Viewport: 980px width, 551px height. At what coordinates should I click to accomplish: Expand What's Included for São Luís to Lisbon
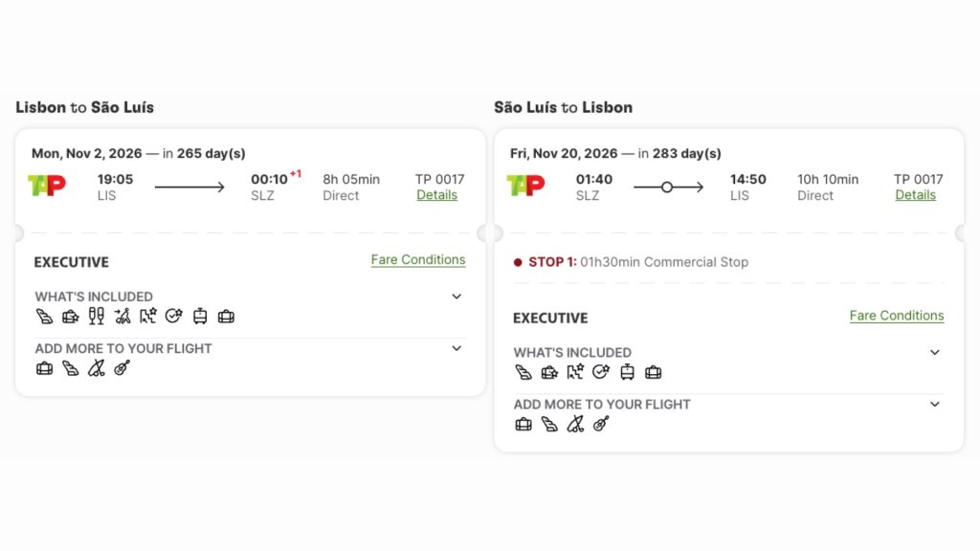[935, 352]
